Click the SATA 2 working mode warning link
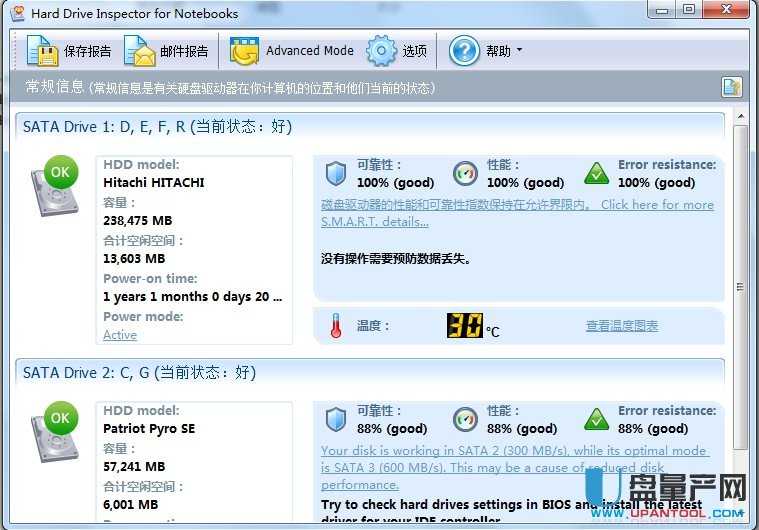759x530 pixels. coord(514,467)
